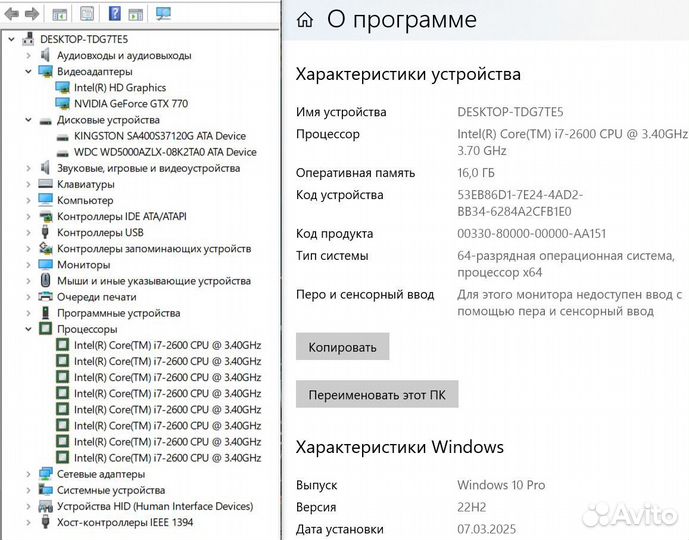Click the icon next to Intel(R) HD Graphics

(x=62, y=87)
